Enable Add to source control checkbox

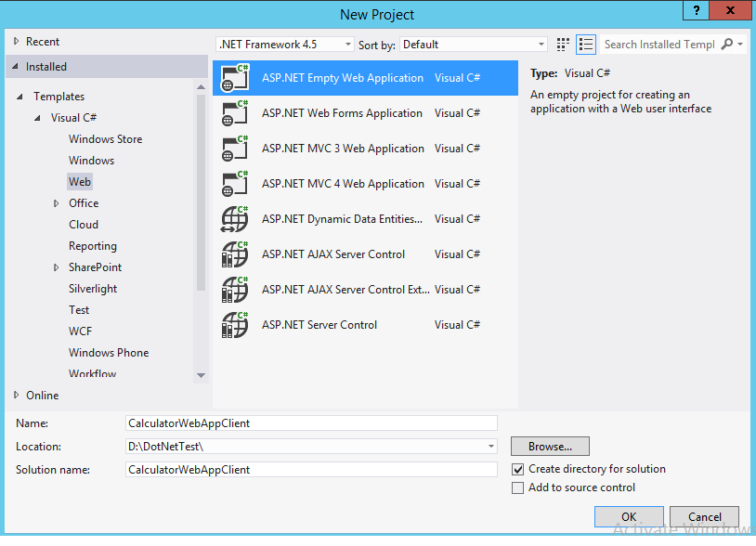click(518, 487)
